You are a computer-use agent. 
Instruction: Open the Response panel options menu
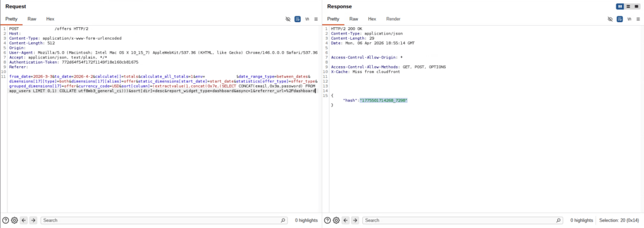coord(638,19)
